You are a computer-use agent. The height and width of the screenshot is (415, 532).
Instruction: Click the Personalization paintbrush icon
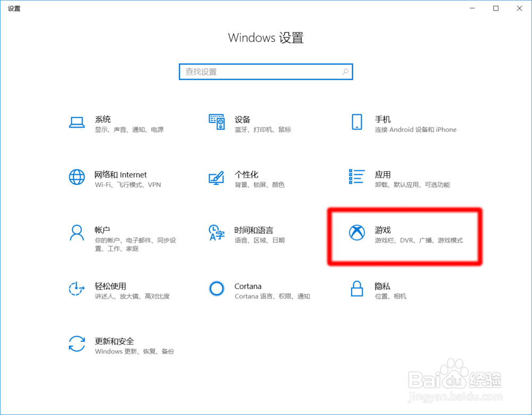click(217, 177)
